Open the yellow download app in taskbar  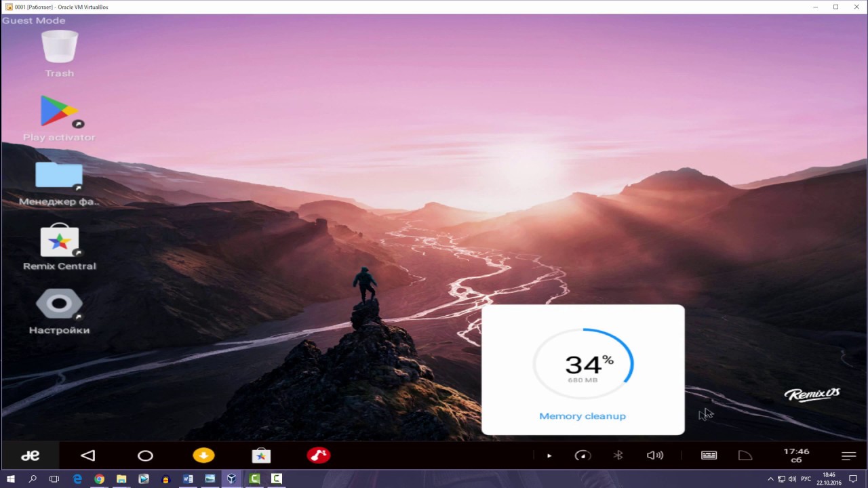203,455
